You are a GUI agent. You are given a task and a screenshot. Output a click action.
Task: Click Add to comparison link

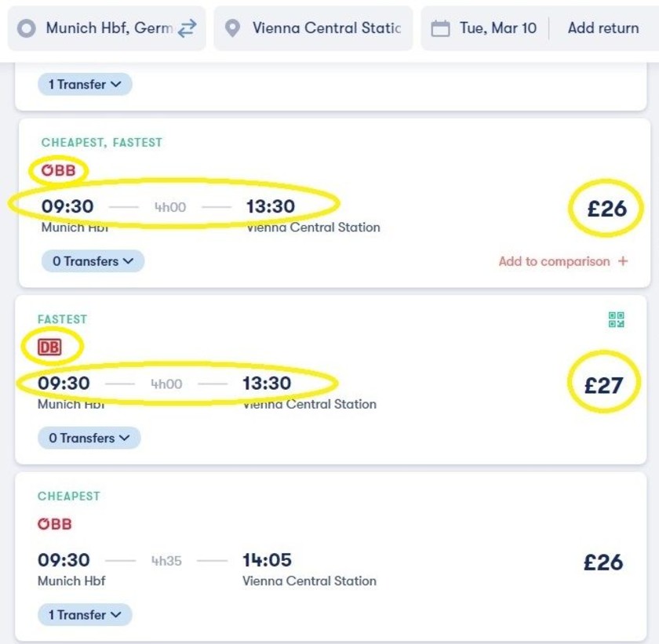554,261
